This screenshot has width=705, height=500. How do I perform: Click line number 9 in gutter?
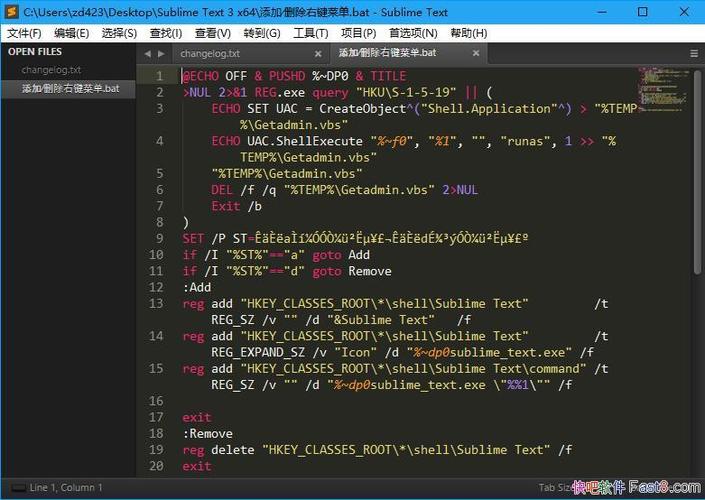click(x=160, y=238)
